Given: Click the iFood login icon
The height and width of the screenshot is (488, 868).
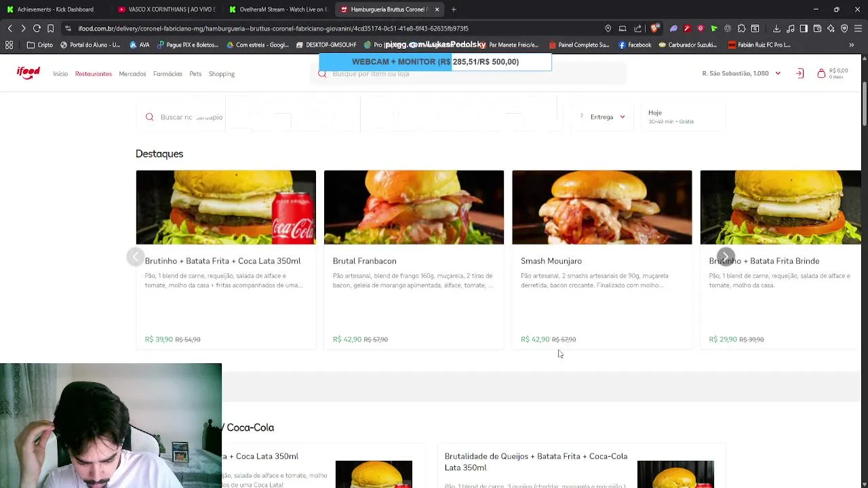Looking at the screenshot, I should (800, 73).
